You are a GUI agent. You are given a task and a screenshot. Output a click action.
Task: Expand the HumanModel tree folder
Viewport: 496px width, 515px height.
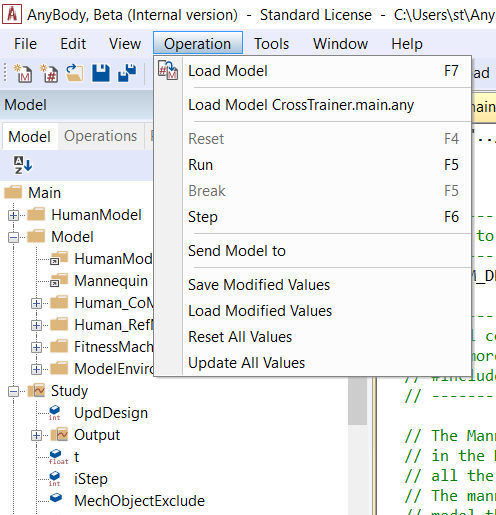[13, 215]
